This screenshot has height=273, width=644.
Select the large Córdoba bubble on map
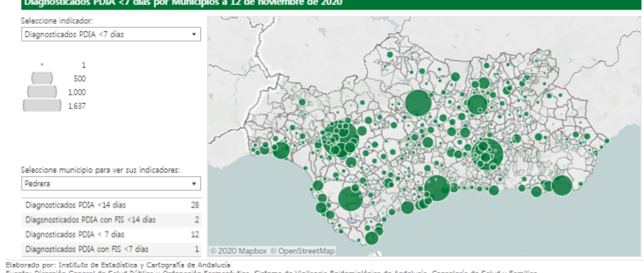pos(418,103)
